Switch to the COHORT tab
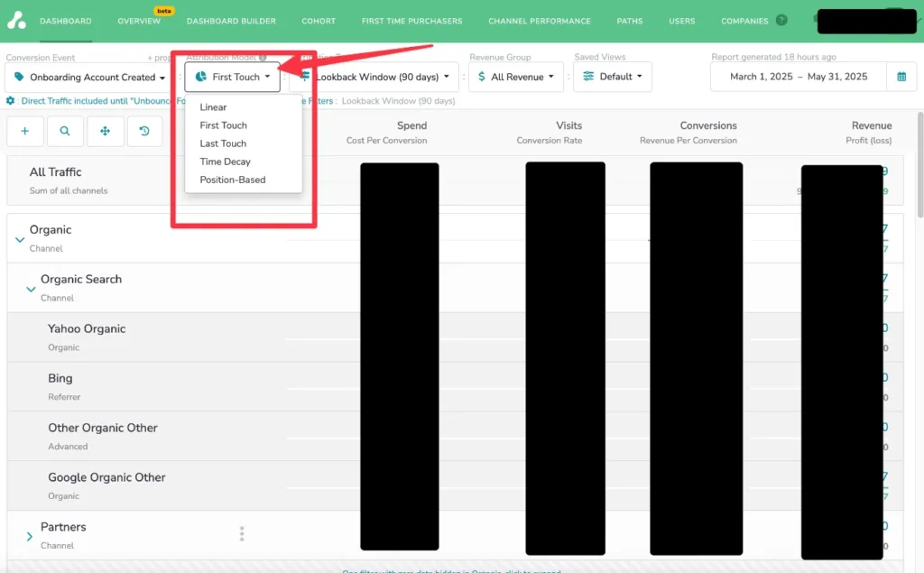Screen dimensions: 924x573 point(319,20)
